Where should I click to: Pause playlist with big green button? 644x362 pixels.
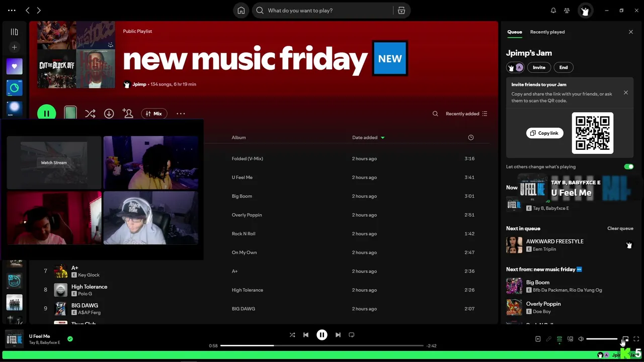[46, 114]
